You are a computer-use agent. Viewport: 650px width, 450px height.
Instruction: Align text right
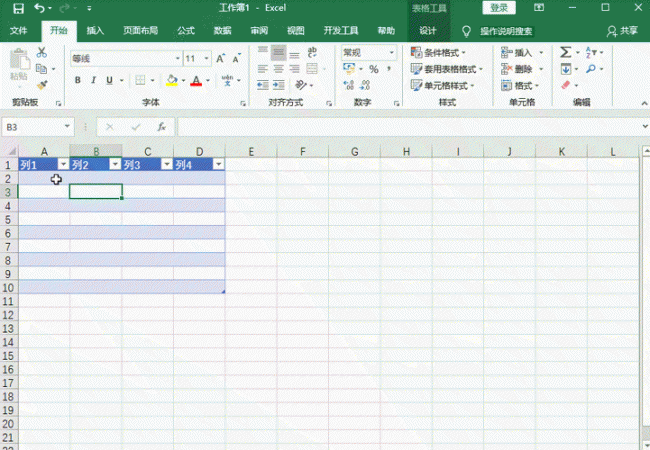pyautogui.click(x=294, y=69)
